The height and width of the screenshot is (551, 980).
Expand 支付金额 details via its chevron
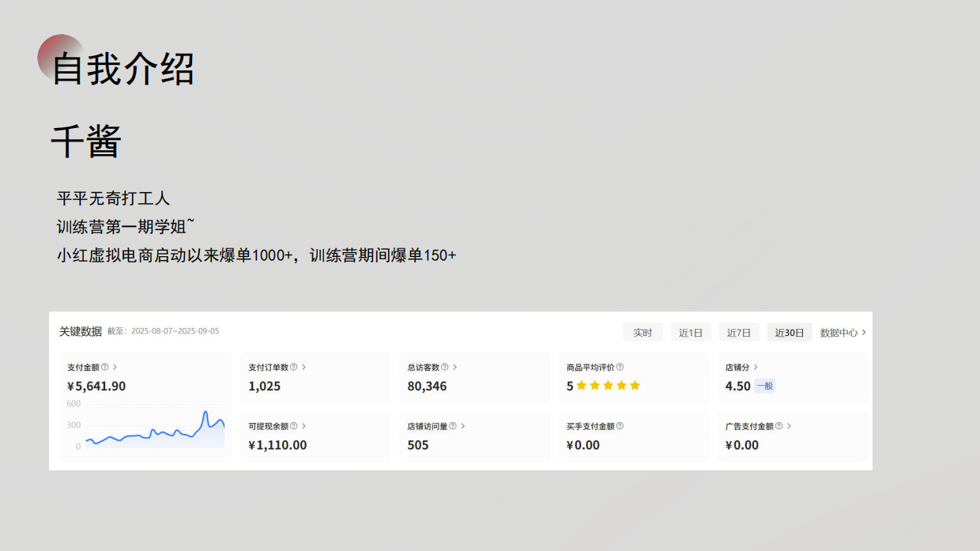[x=115, y=367]
